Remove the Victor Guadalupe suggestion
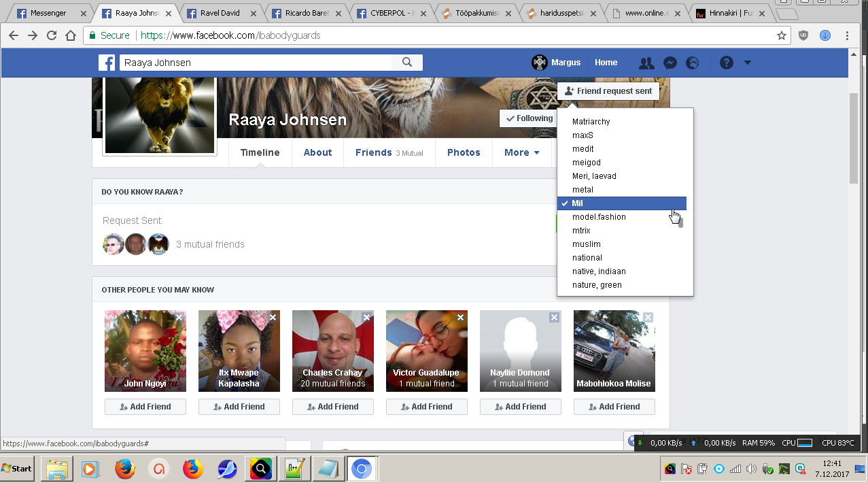 point(461,317)
